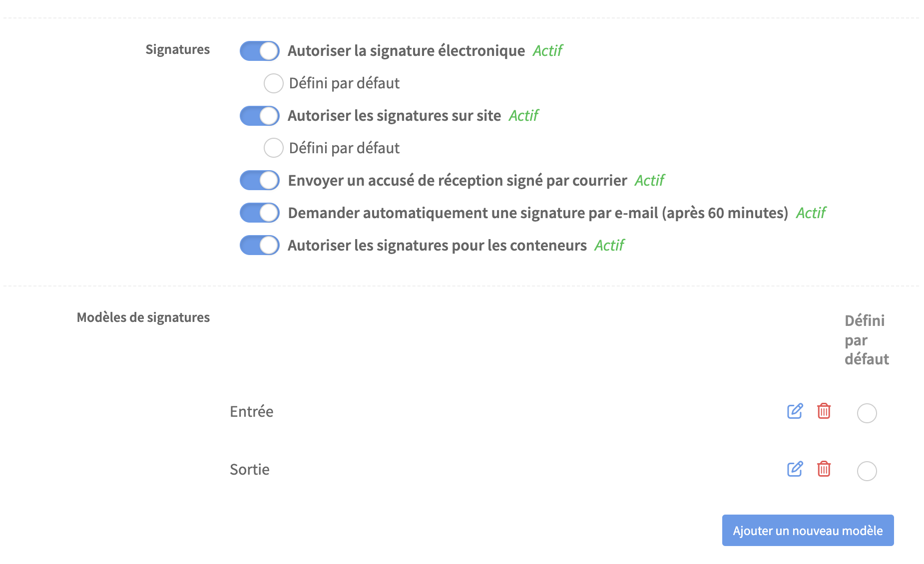
Task: Disable Envoyer un accusé de réception toggle
Action: (x=260, y=181)
